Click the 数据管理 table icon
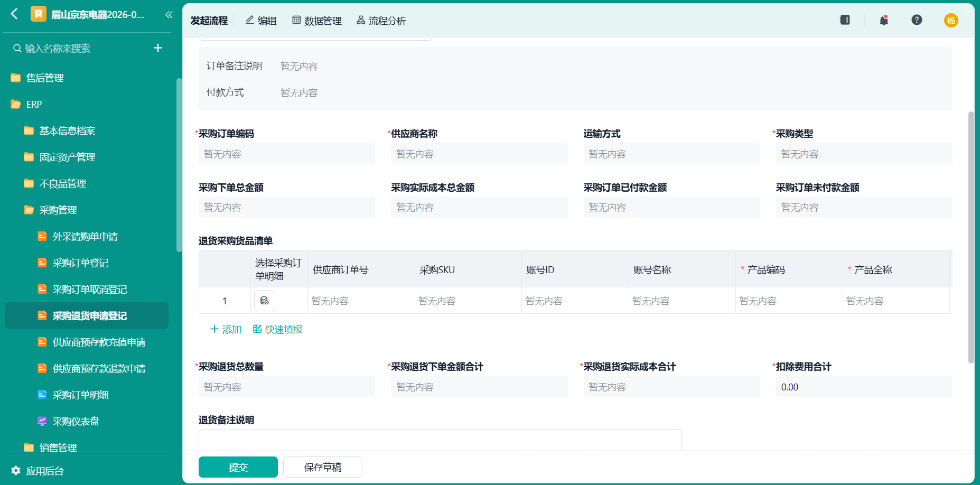 [296, 20]
